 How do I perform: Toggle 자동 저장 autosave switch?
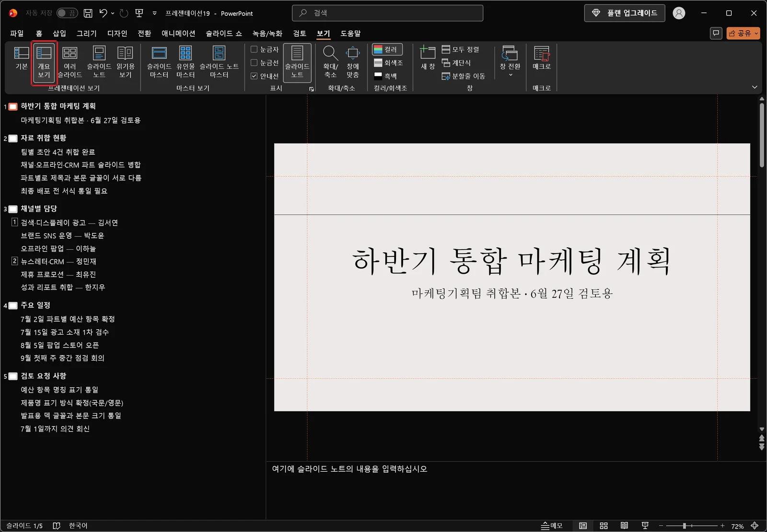tap(67, 13)
